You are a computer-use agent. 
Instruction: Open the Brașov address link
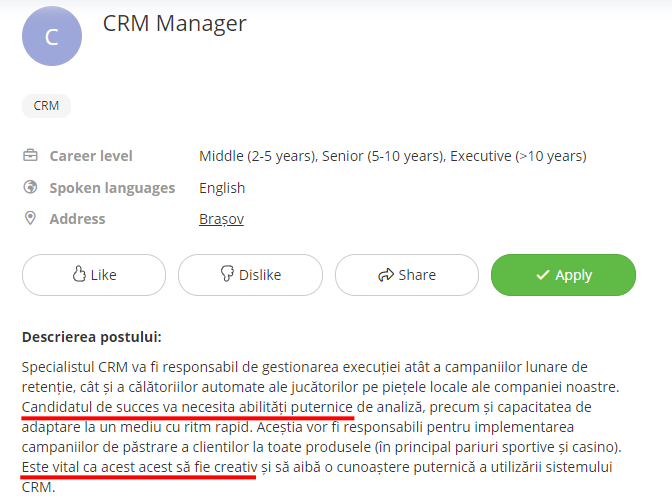pyautogui.click(x=221, y=219)
